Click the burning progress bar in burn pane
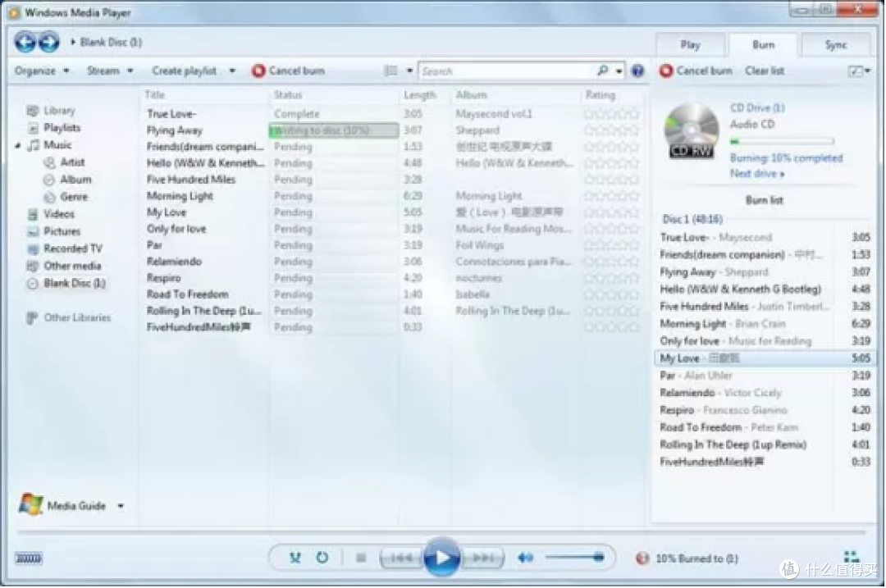This screenshot has width=886, height=588. point(782,141)
